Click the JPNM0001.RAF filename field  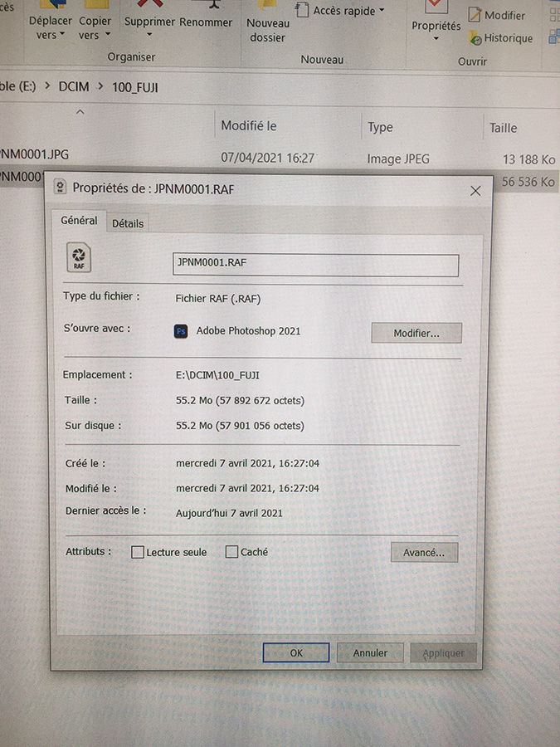click(315, 265)
